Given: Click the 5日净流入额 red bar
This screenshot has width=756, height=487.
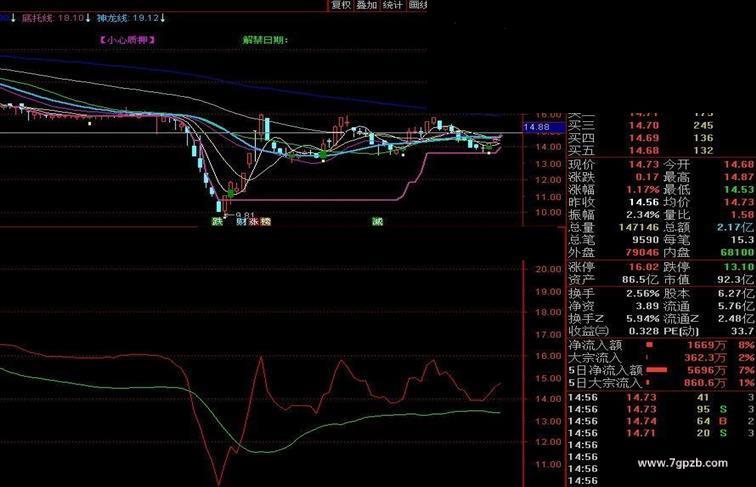Looking at the screenshot, I should click(657, 370).
